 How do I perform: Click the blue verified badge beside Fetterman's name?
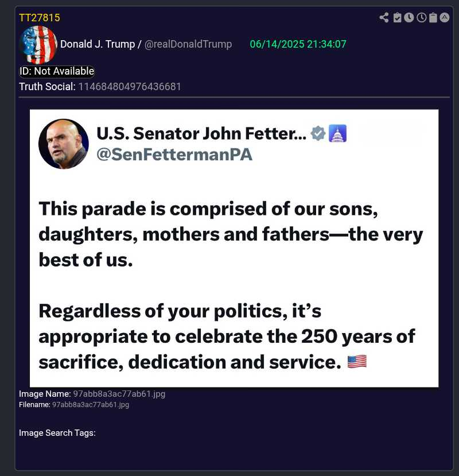317,134
